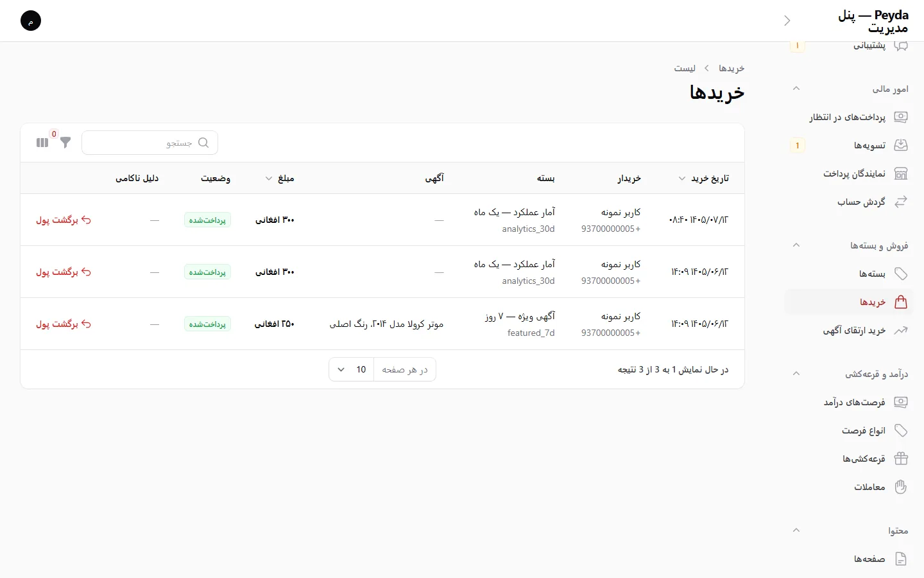Image resolution: width=924 pixels, height=578 pixels.
Task: Click the قرعه‌کشی‌ها gift icon
Action: coord(901,459)
